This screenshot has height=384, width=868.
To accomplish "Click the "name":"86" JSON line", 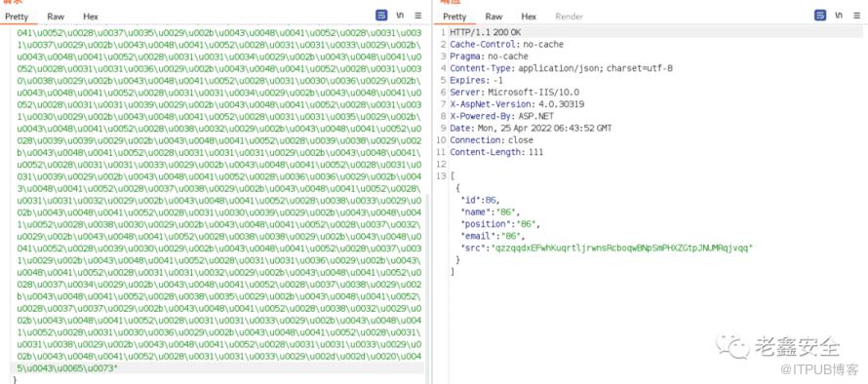I will pyautogui.click(x=491, y=211).
